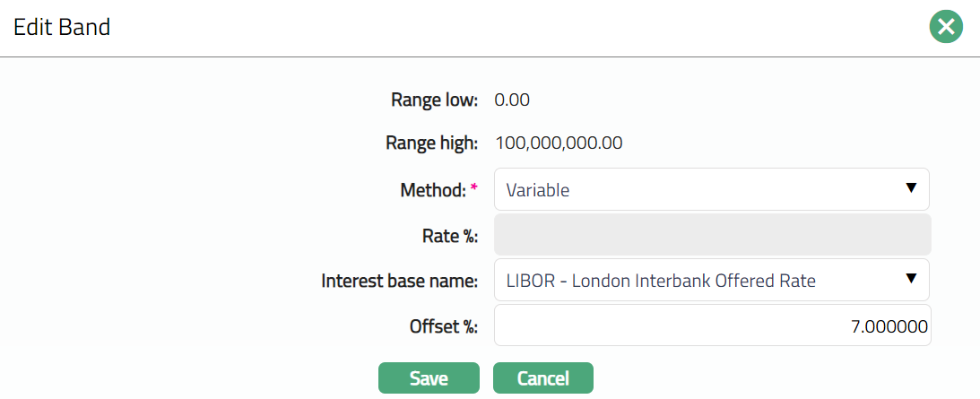
Task: Click the Offset % label
Action: pos(443,327)
